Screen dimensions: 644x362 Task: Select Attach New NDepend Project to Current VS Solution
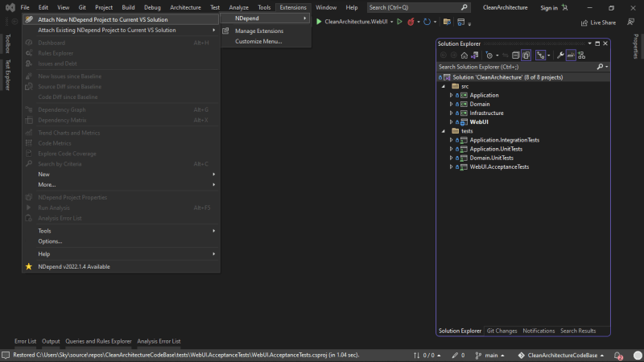pyautogui.click(x=121, y=19)
